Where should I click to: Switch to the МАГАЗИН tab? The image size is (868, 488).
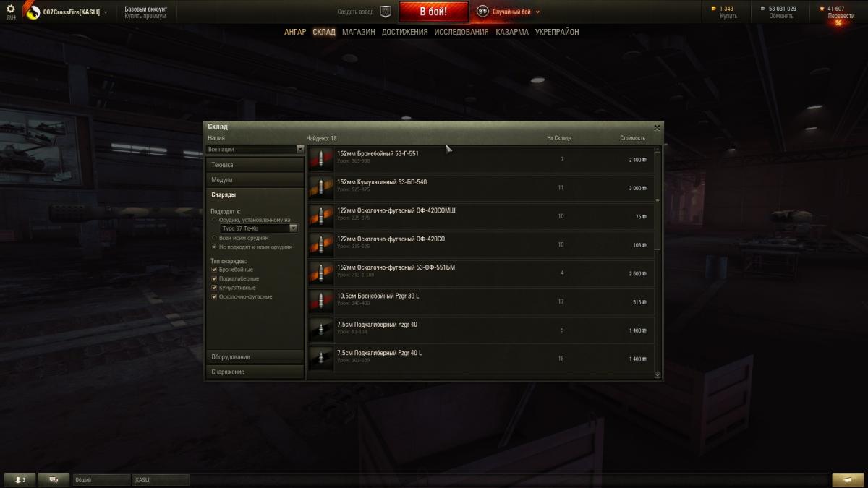coord(359,32)
